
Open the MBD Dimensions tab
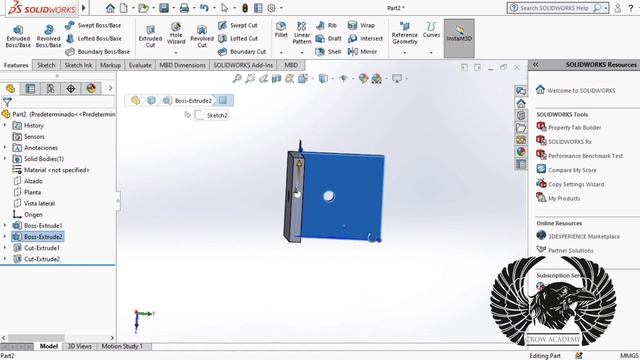[x=182, y=65]
